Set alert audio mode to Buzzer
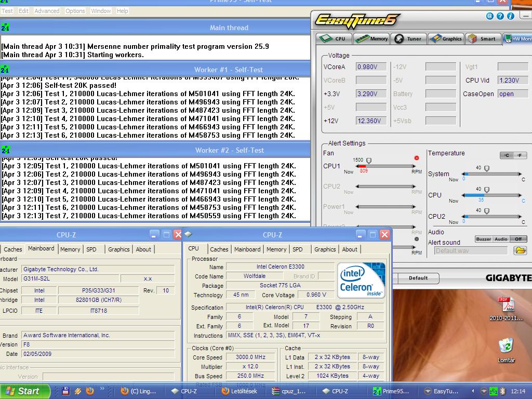 (x=484, y=239)
